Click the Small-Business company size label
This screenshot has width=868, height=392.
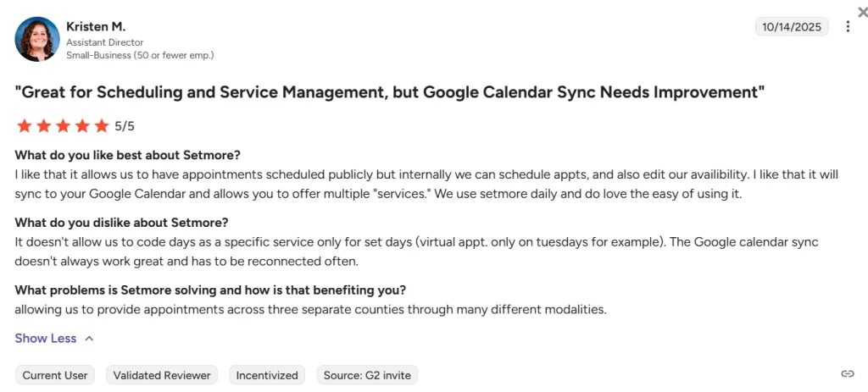(140, 55)
